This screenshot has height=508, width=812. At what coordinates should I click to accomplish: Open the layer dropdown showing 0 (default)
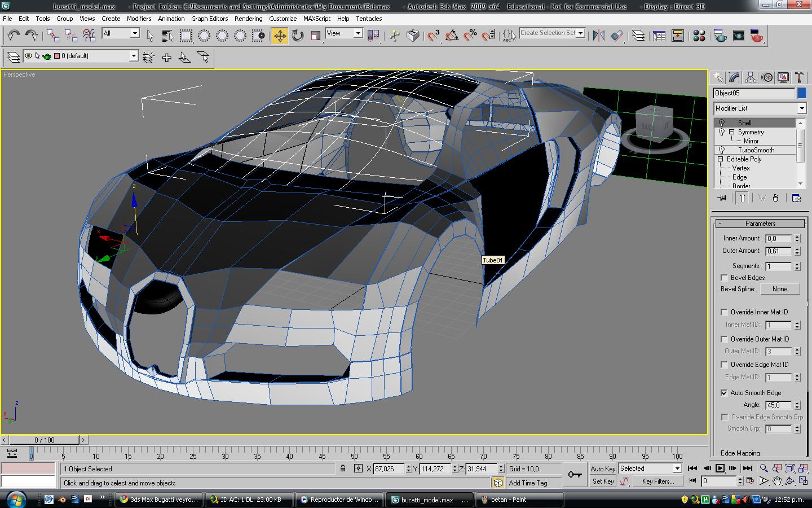pyautogui.click(x=134, y=56)
